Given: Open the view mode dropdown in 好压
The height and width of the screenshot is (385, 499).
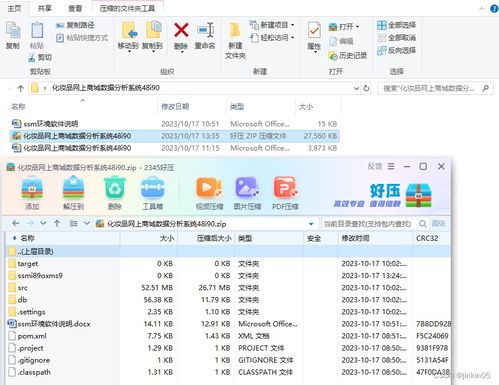Looking at the screenshot, I should click(x=87, y=223).
